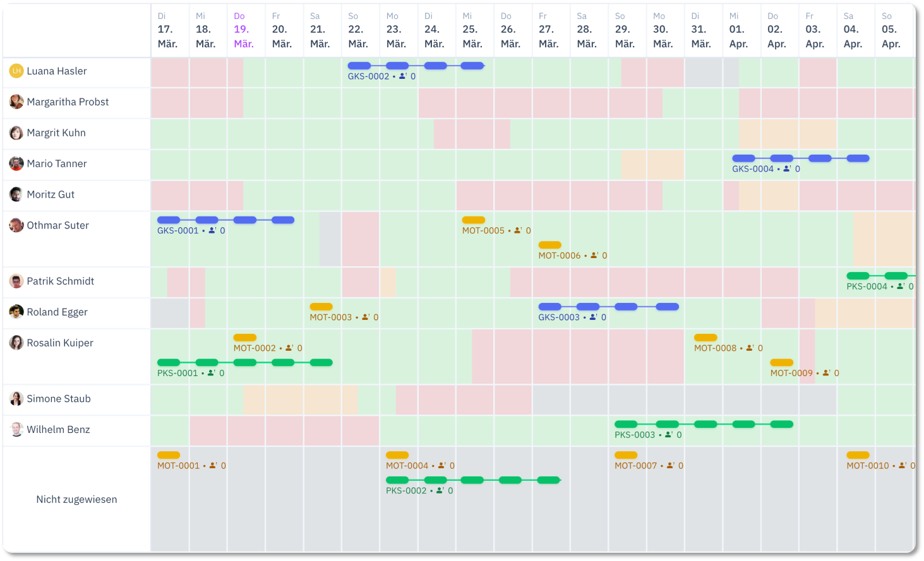This screenshot has width=924, height=561.
Task: Click Othmar Suter's profile avatar
Action: tap(16, 225)
